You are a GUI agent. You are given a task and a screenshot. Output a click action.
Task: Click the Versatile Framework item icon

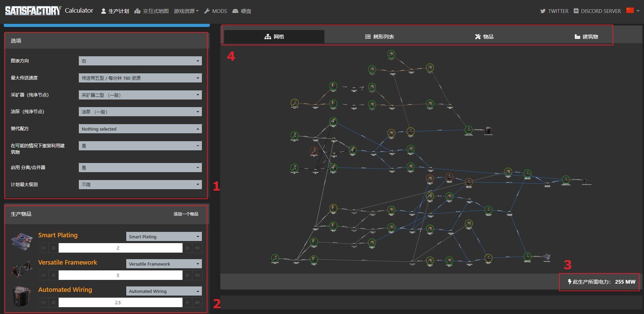tap(21, 269)
